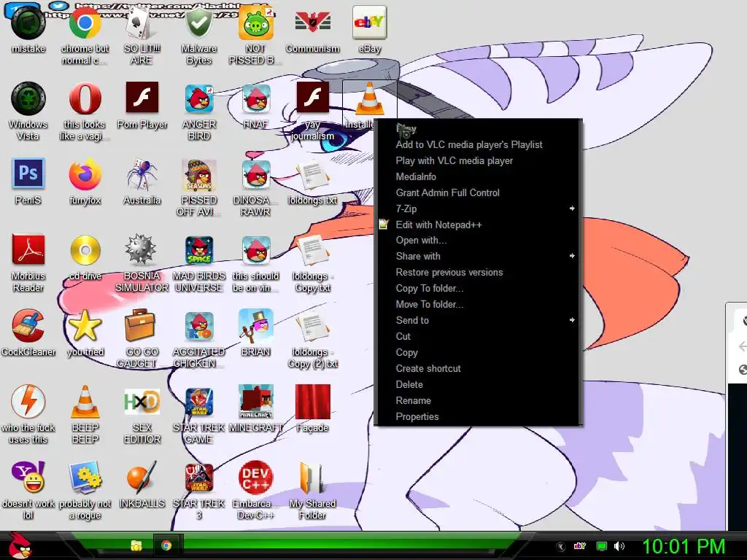This screenshot has width=747, height=560.
Task: Select the 'probably not a rogue' gears icon
Action: click(85, 477)
